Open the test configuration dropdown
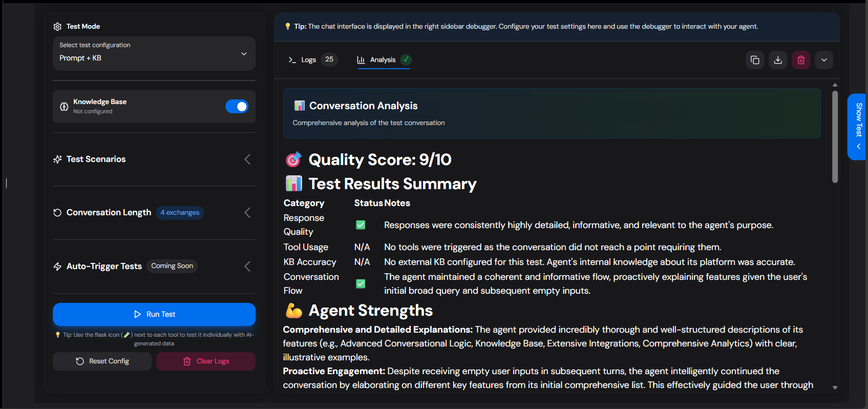 point(154,53)
